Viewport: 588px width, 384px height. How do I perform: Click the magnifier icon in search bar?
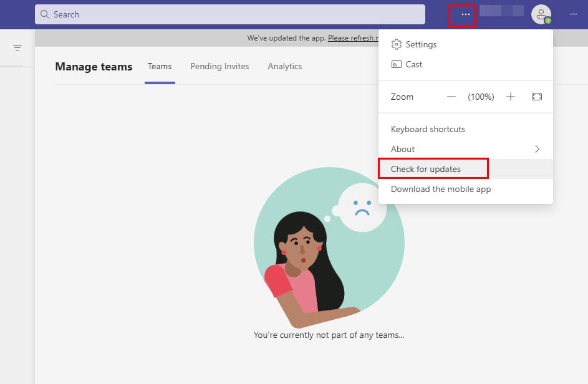coord(45,14)
